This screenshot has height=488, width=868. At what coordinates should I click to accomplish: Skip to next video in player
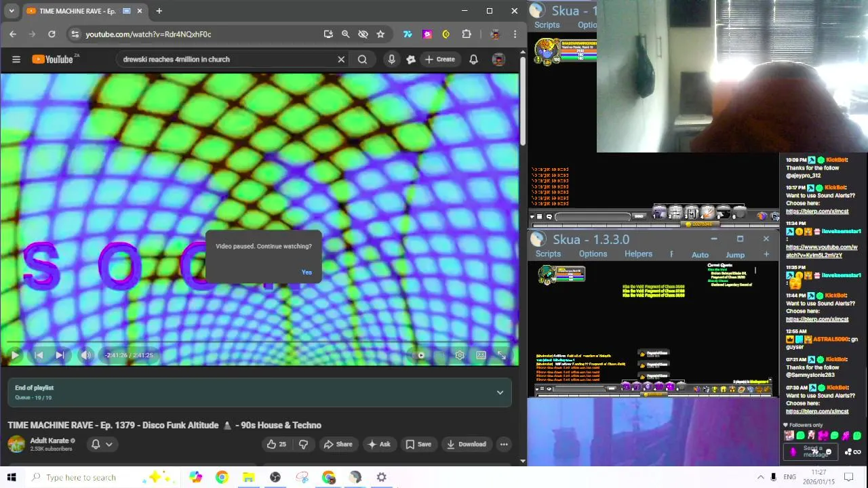pos(60,355)
